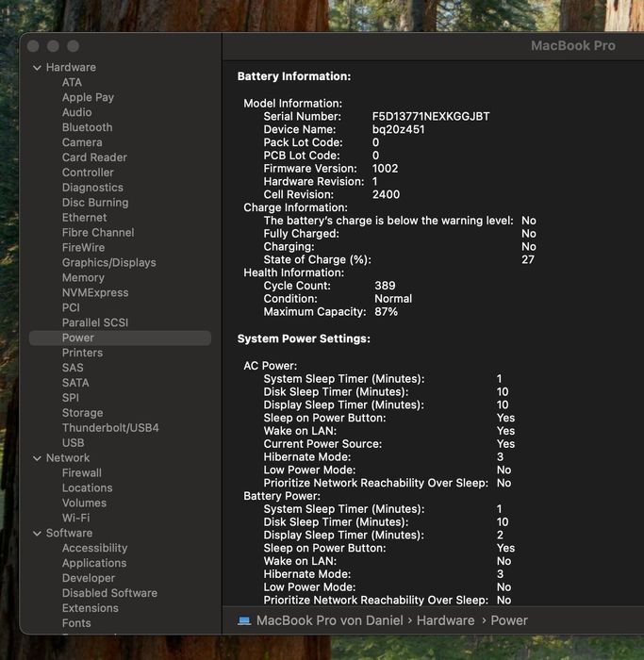Select ATA in the sidebar
The width and height of the screenshot is (644, 660).
pyautogui.click(x=72, y=83)
